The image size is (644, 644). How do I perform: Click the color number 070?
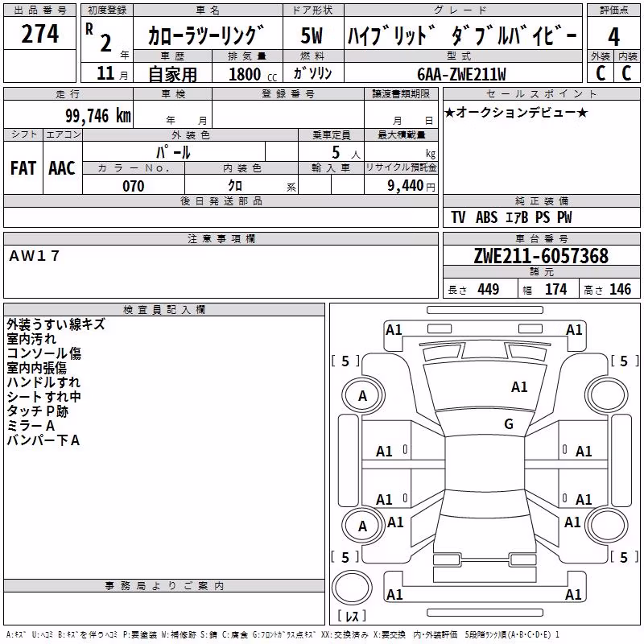point(134,186)
